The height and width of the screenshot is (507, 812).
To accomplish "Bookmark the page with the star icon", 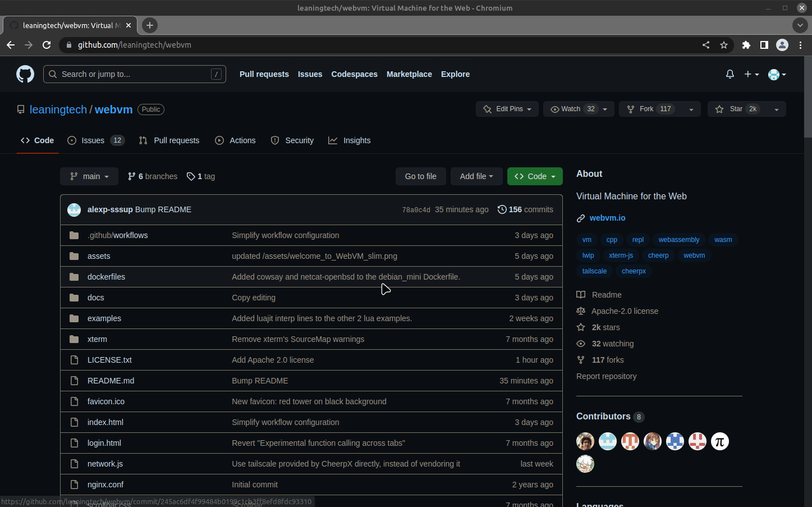I will tap(724, 45).
